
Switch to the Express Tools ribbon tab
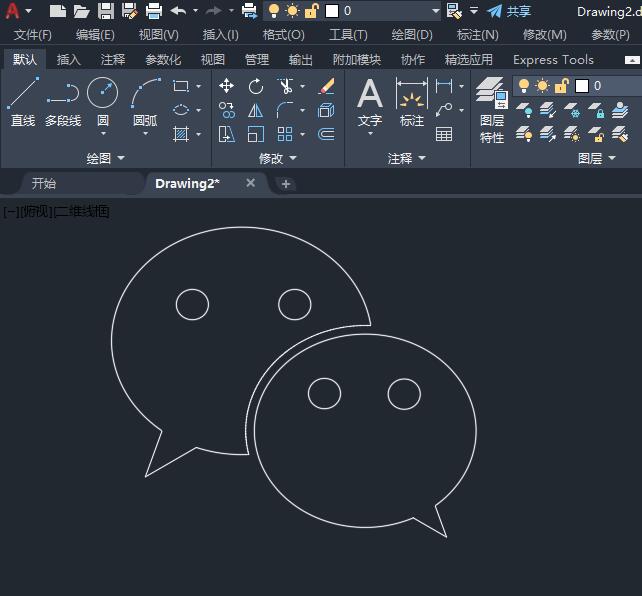pos(553,60)
